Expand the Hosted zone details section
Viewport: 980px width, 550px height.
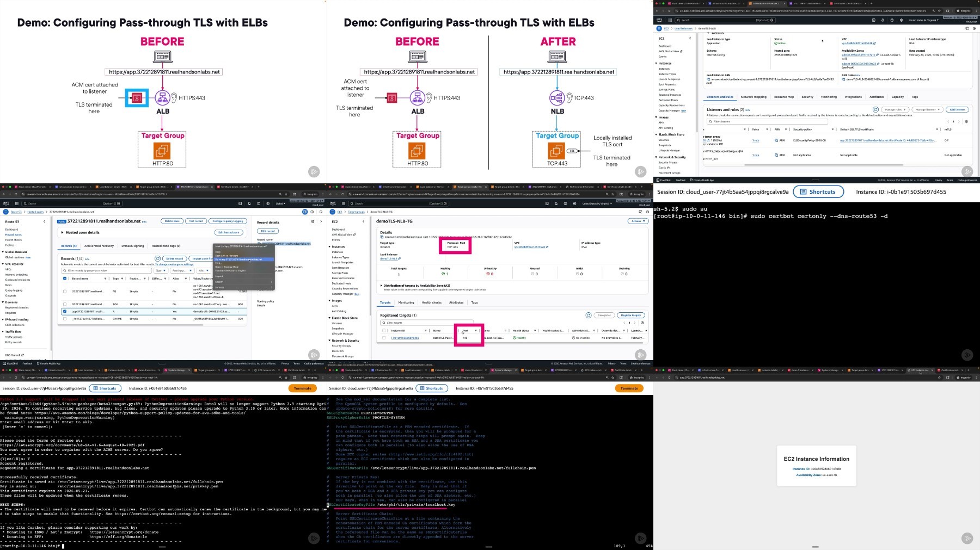click(63, 232)
